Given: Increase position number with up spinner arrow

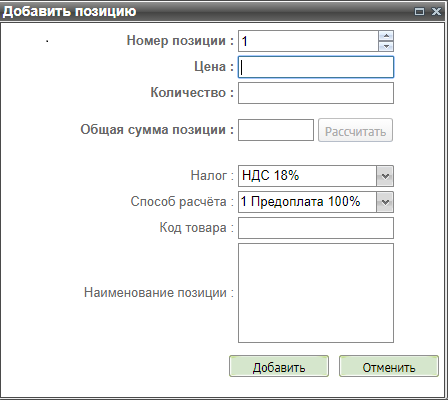Looking at the screenshot, I should tap(386, 36).
